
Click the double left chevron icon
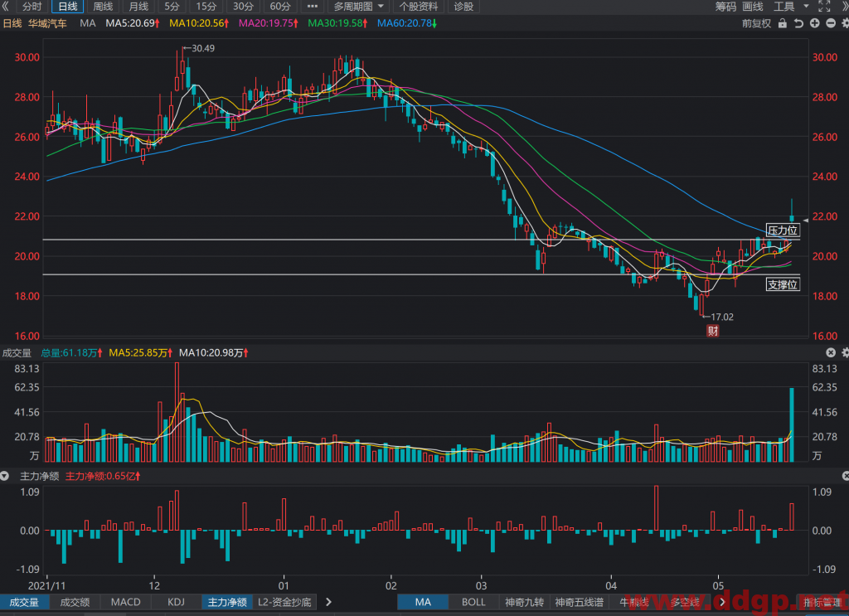click(x=6, y=7)
